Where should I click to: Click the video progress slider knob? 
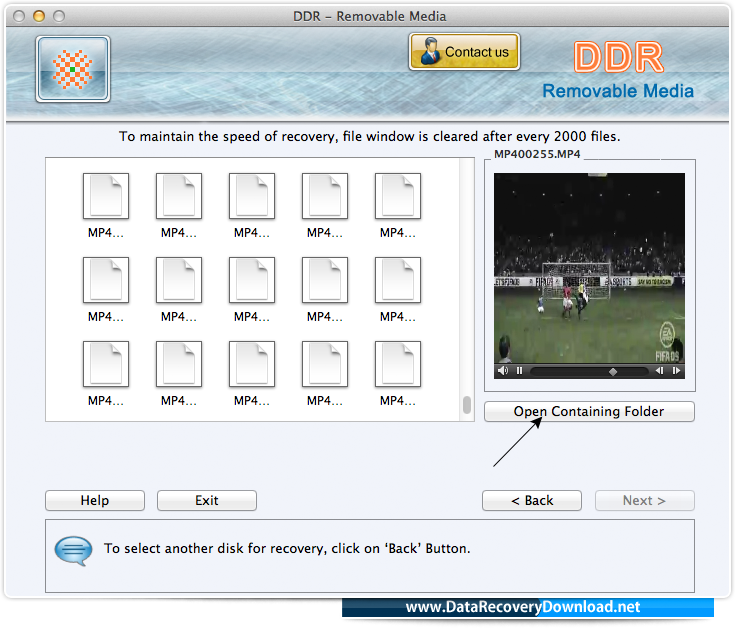[613, 372]
